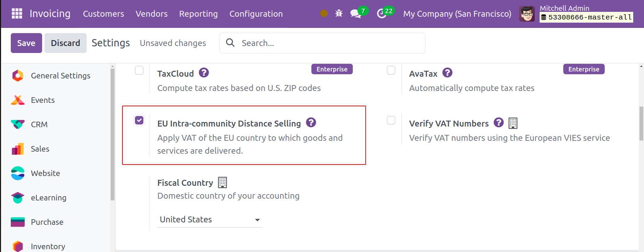This screenshot has width=644, height=252.
Task: Click TaxCloud Enterprise badge
Action: pyautogui.click(x=332, y=69)
